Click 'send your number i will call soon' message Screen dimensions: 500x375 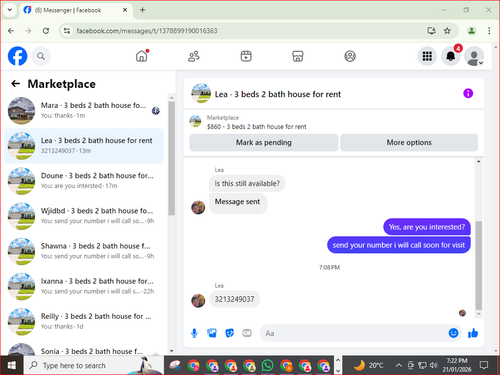click(399, 245)
